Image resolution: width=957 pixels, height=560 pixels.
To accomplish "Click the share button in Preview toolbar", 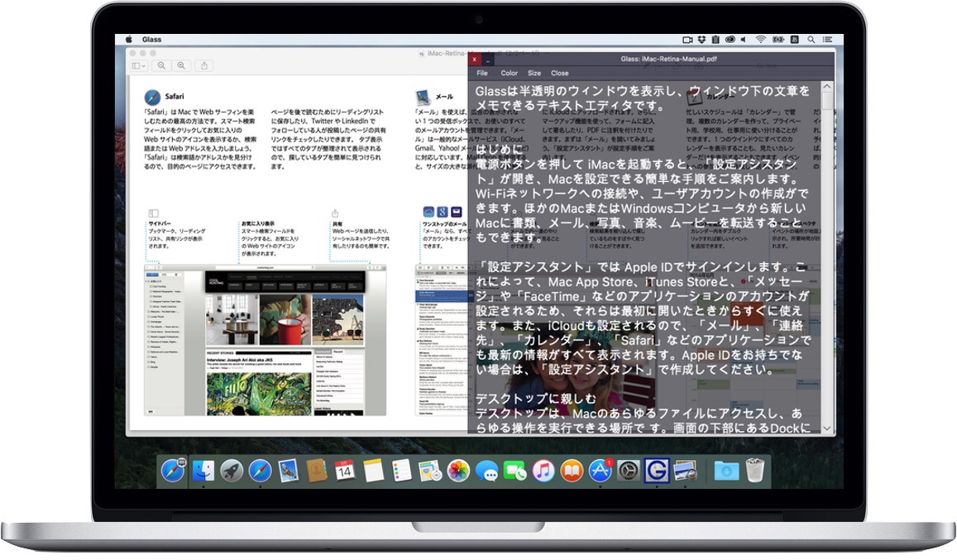I will [204, 65].
